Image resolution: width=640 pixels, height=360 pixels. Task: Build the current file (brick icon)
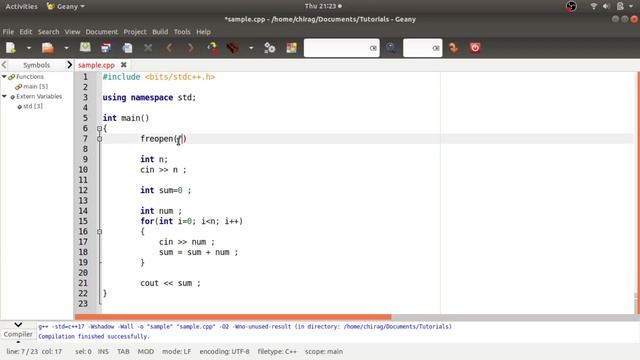[233, 48]
